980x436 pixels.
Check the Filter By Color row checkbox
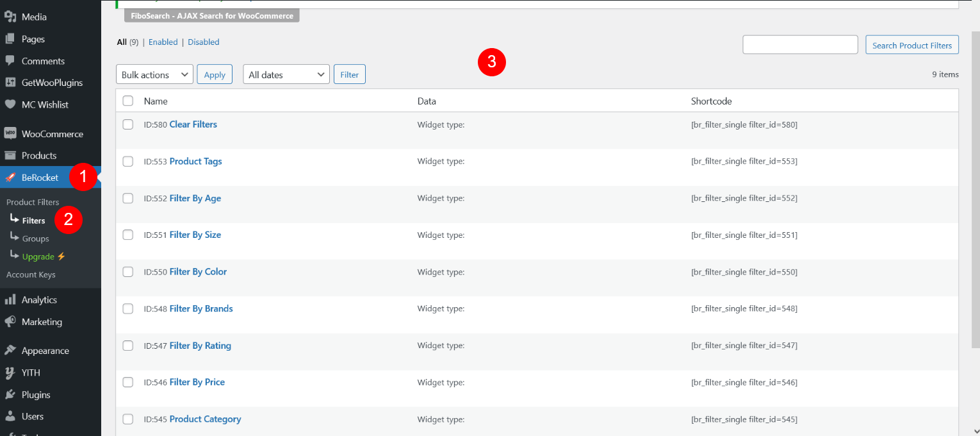point(128,272)
